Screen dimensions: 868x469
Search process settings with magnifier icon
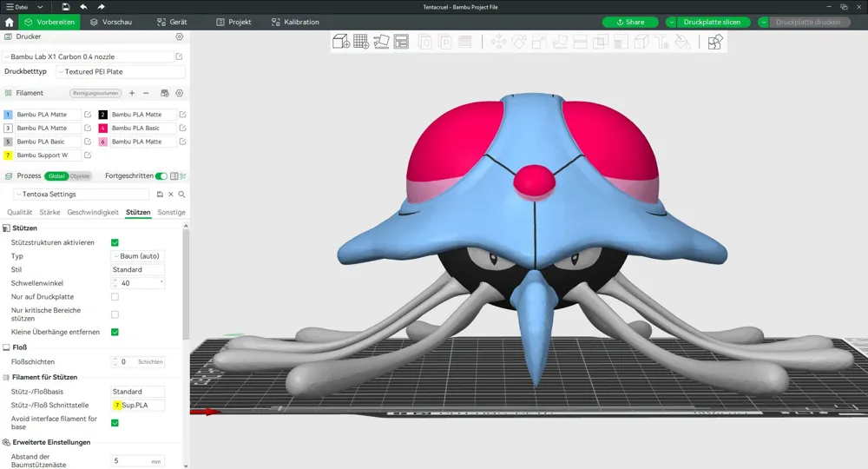pos(181,195)
